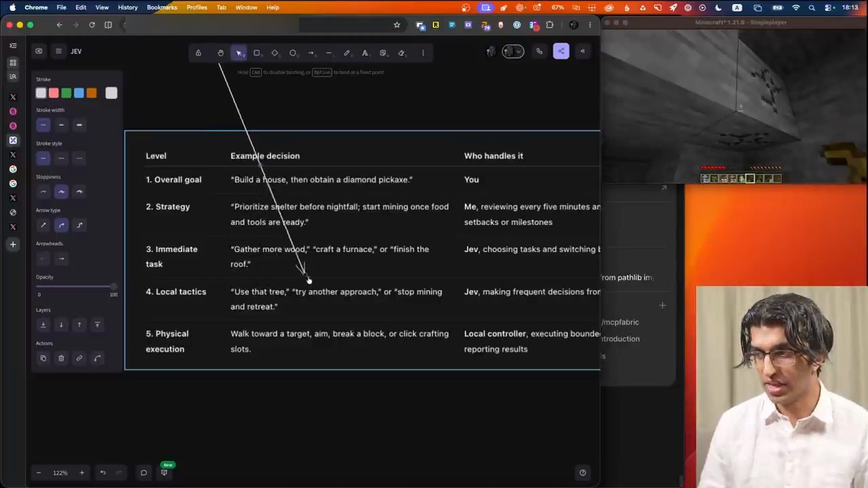Pick the red stroke color
The width and height of the screenshot is (868, 488).
coord(54,94)
